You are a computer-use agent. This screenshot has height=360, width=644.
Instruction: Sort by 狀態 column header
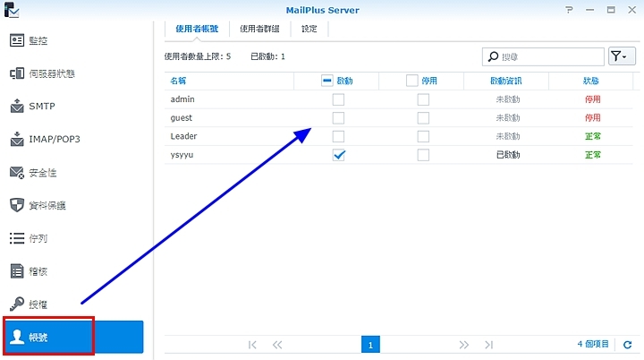click(591, 81)
